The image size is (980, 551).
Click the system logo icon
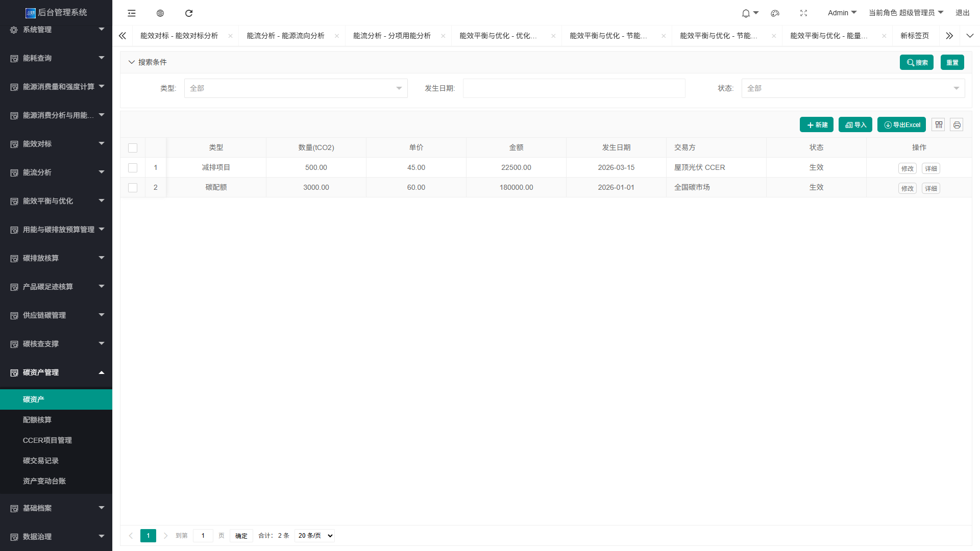tap(31, 13)
